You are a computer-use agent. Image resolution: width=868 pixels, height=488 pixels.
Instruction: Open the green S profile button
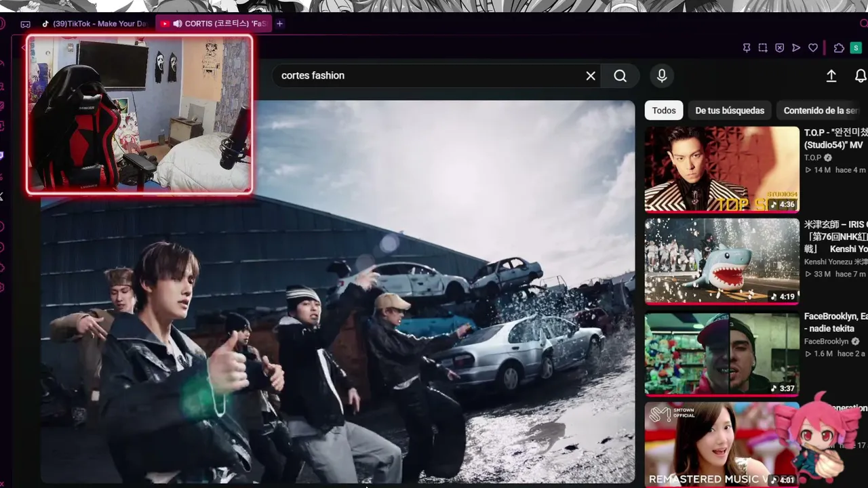(856, 48)
